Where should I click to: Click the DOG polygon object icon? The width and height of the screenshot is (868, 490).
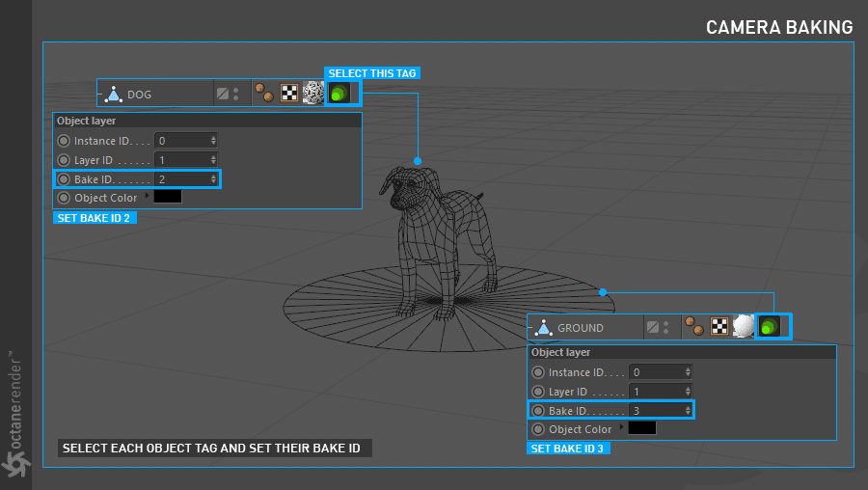pyautogui.click(x=114, y=95)
